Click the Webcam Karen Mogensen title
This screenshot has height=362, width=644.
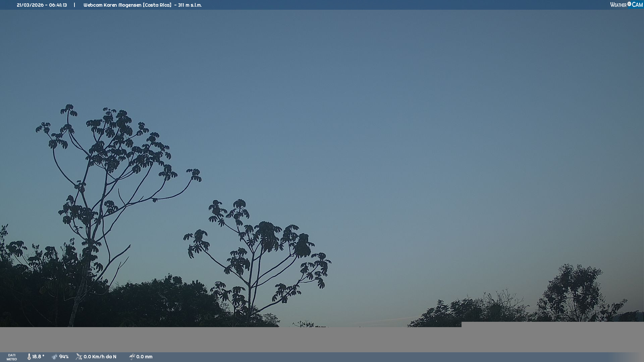point(112,5)
